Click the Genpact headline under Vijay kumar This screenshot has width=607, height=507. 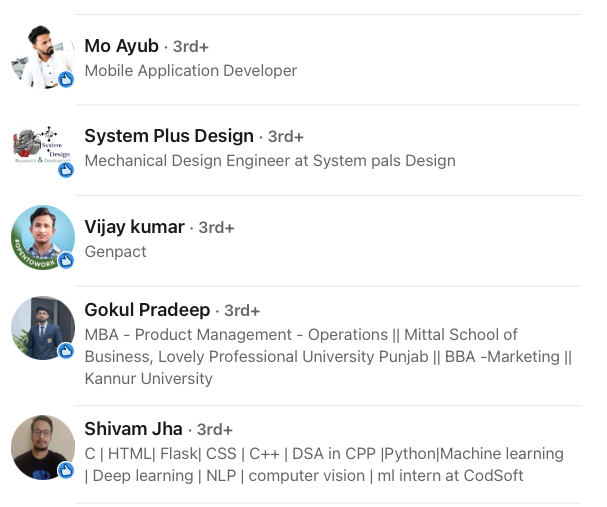[x=115, y=252]
